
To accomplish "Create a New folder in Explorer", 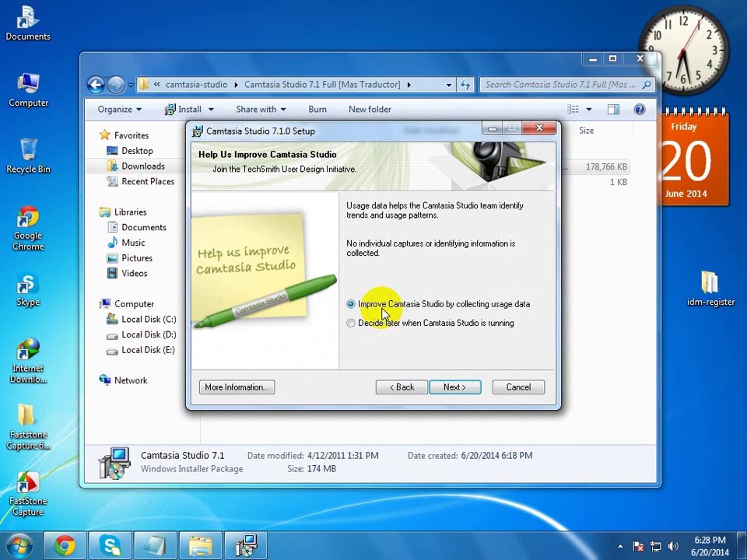I will click(370, 110).
